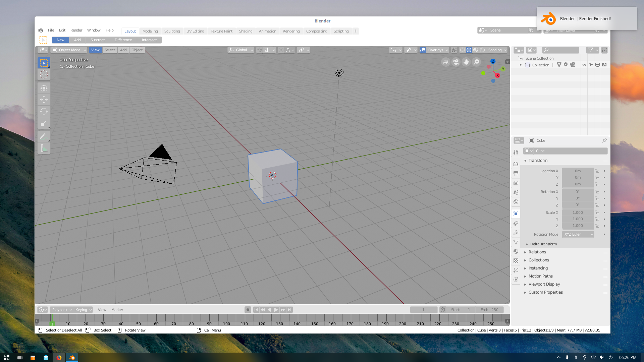Toggle Rotation Z lock
Image resolution: width=644 pixels, height=362 pixels.
point(597,205)
